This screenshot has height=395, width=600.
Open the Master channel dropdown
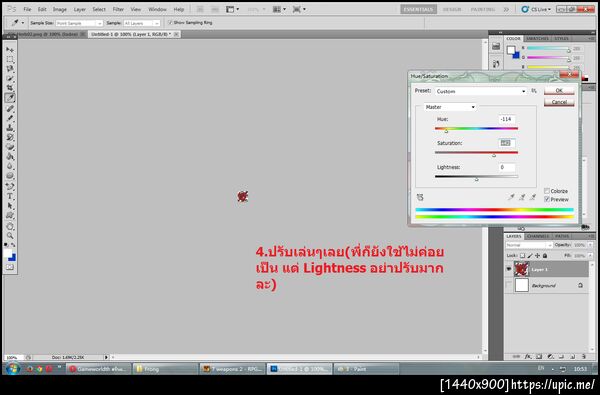coord(450,107)
